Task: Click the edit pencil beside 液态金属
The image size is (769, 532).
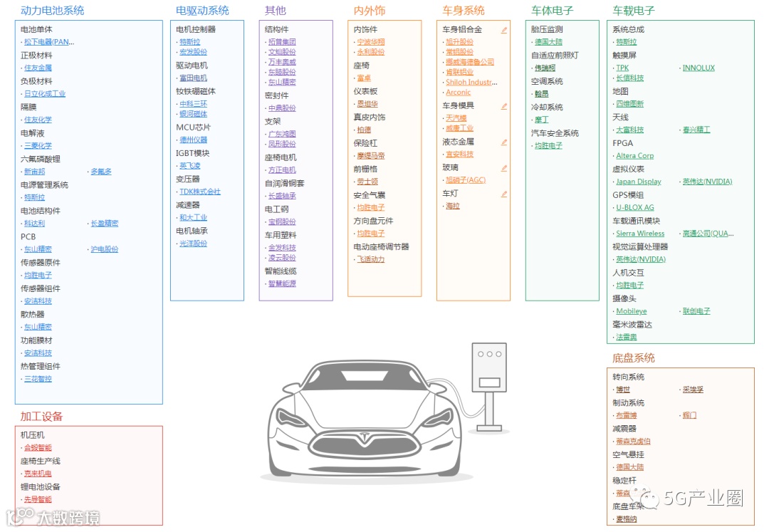Action: click(x=503, y=142)
